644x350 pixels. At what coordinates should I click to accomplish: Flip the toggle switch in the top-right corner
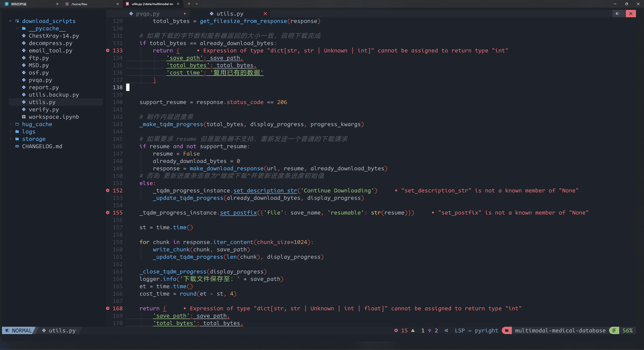[x=618, y=14]
